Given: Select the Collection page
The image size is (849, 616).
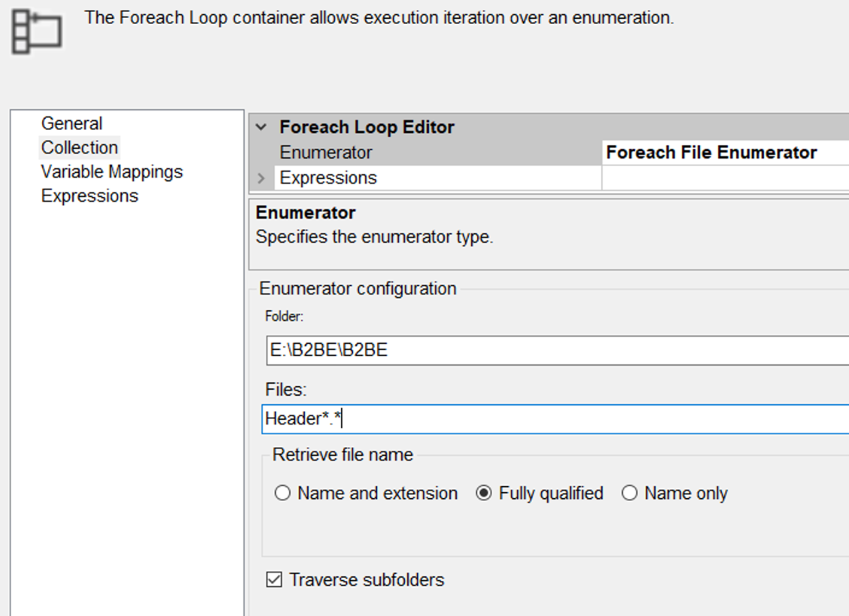Looking at the screenshot, I should pyautogui.click(x=79, y=147).
